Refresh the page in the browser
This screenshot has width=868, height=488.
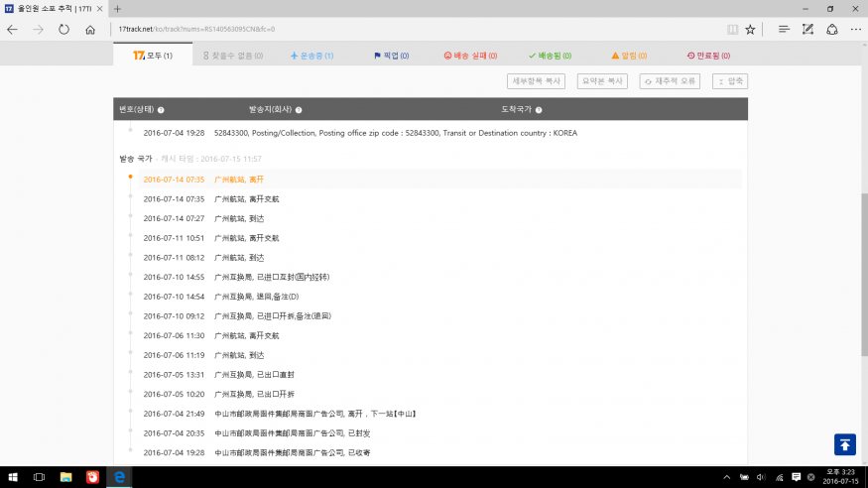click(64, 30)
